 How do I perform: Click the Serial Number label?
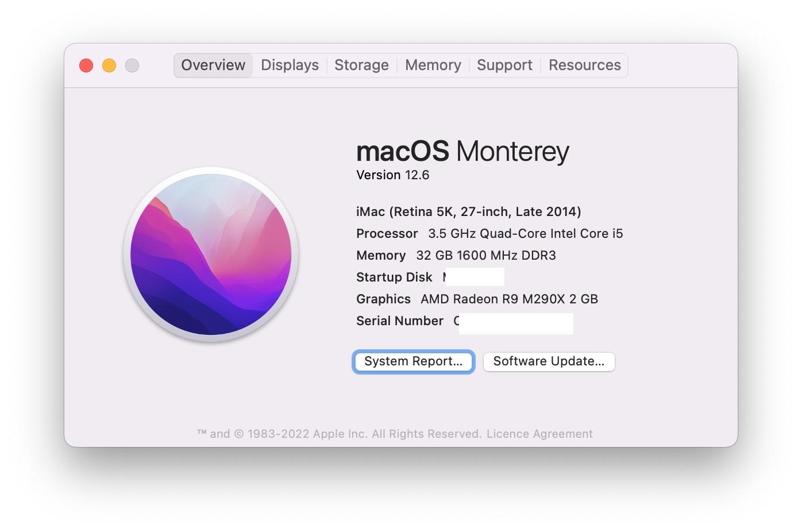pos(399,321)
